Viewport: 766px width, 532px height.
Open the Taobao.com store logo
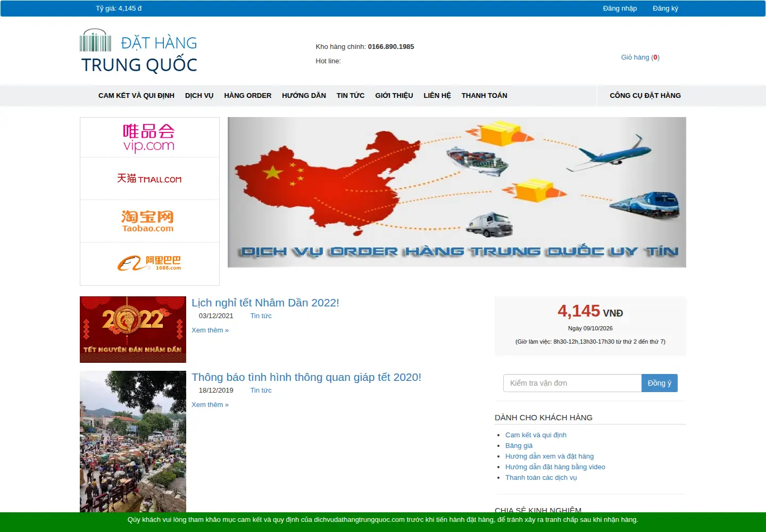coord(148,221)
